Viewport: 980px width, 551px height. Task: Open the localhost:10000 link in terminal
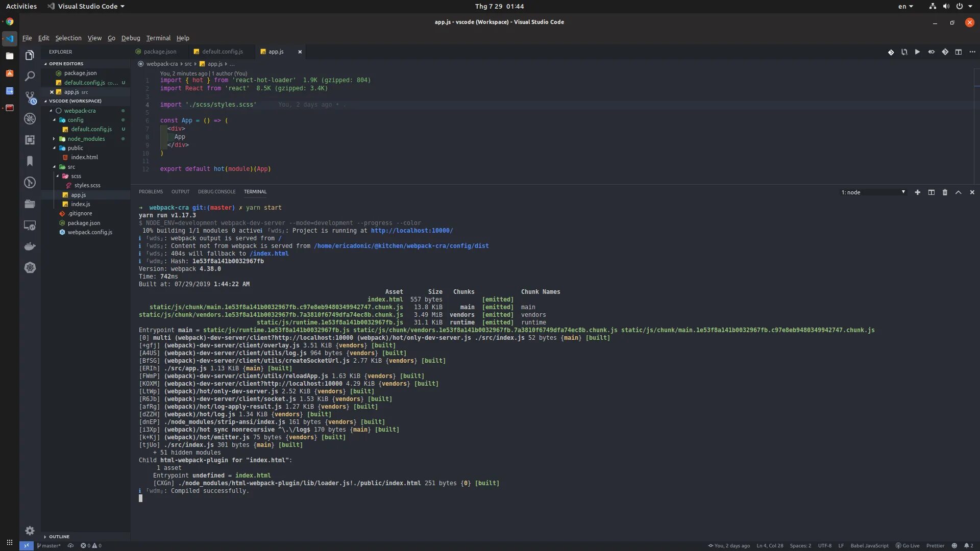[411, 231]
